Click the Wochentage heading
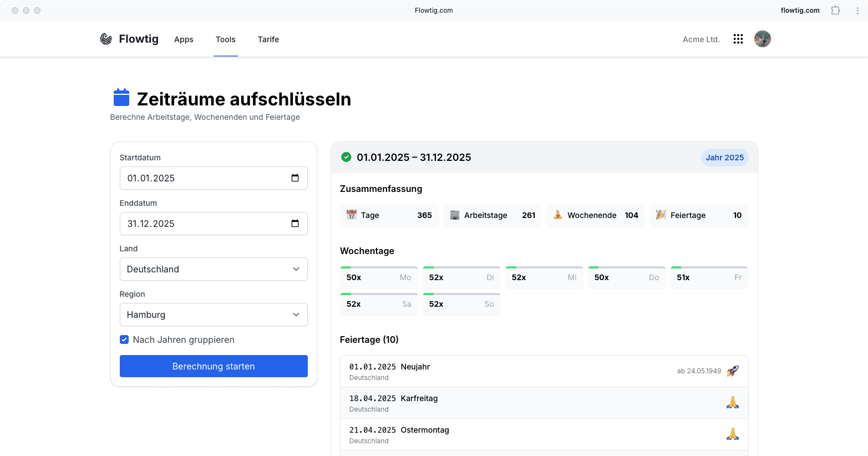Viewport: 868px width, 456px height. click(x=367, y=251)
